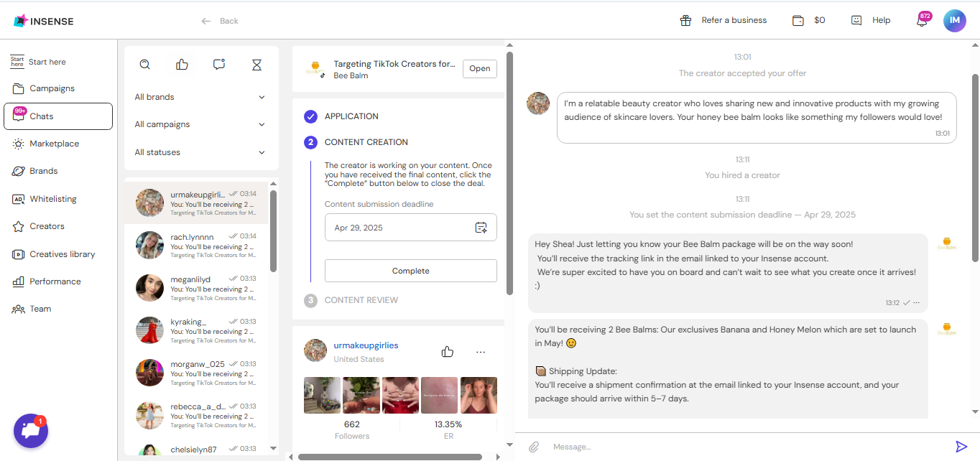This screenshot has width=980, height=461.
Task: Expand the All statuses dropdown
Action: tap(200, 152)
